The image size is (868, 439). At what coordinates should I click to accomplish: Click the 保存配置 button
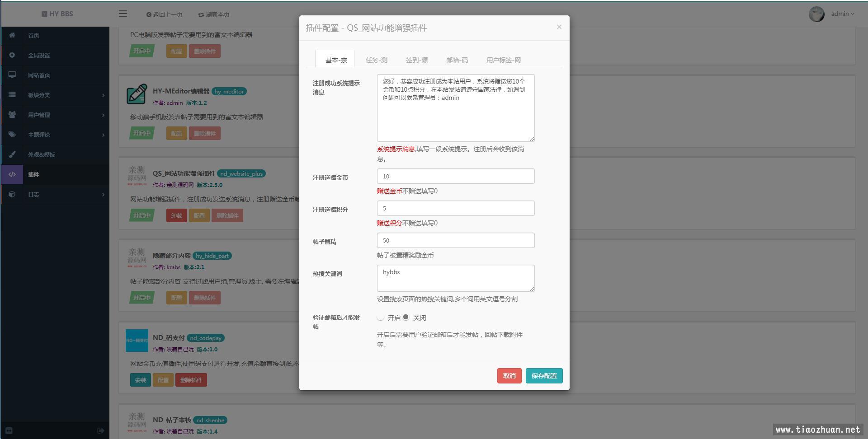[544, 376]
